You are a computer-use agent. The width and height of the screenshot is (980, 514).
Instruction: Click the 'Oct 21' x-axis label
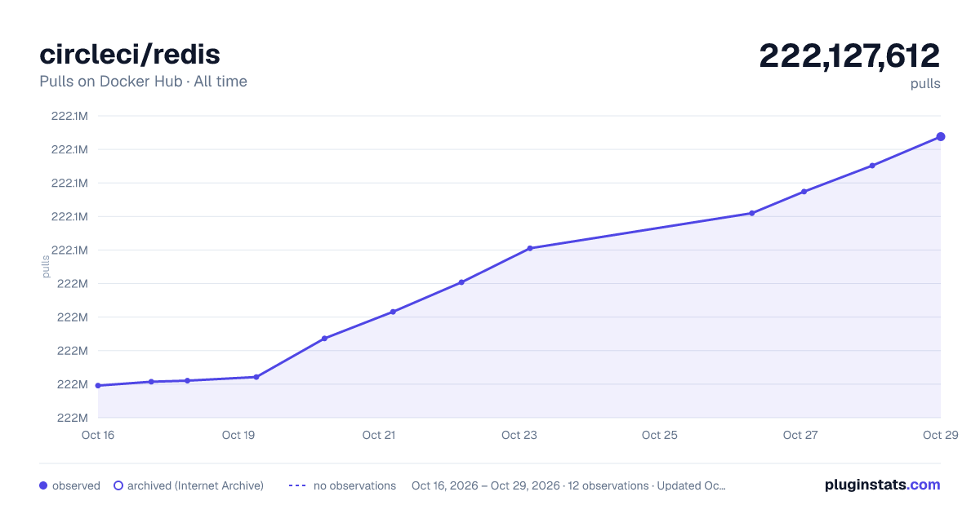point(379,435)
